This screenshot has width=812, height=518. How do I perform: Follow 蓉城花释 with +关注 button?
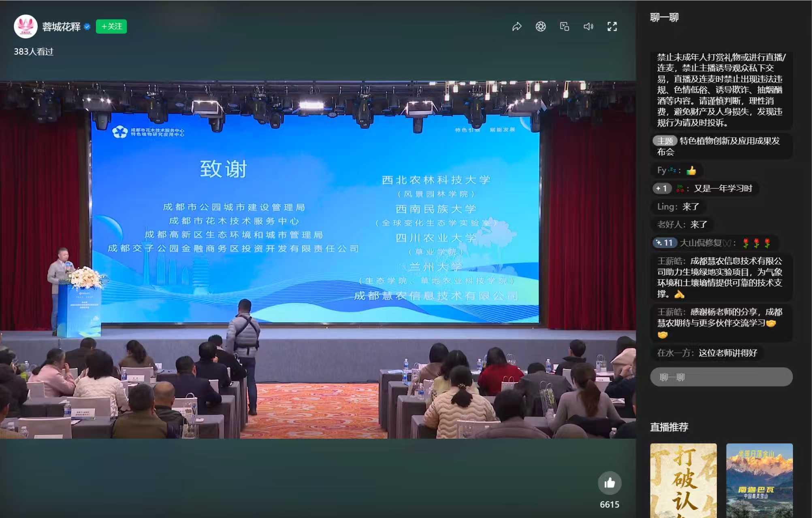[x=111, y=27]
